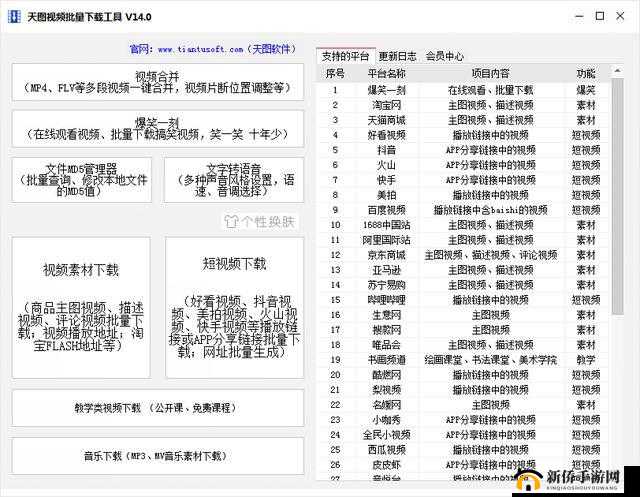
Task: Select the 天猫商城 platform row
Action: (463, 120)
